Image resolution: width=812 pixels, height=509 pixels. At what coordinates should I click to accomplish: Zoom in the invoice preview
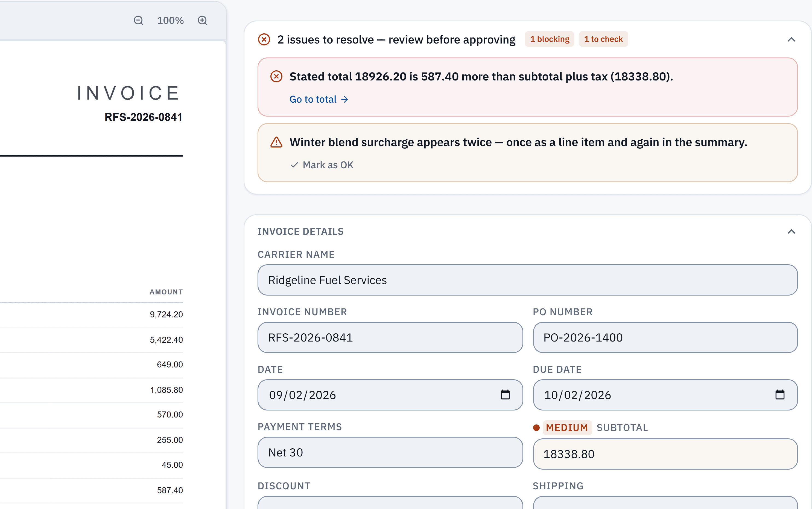pos(202,21)
